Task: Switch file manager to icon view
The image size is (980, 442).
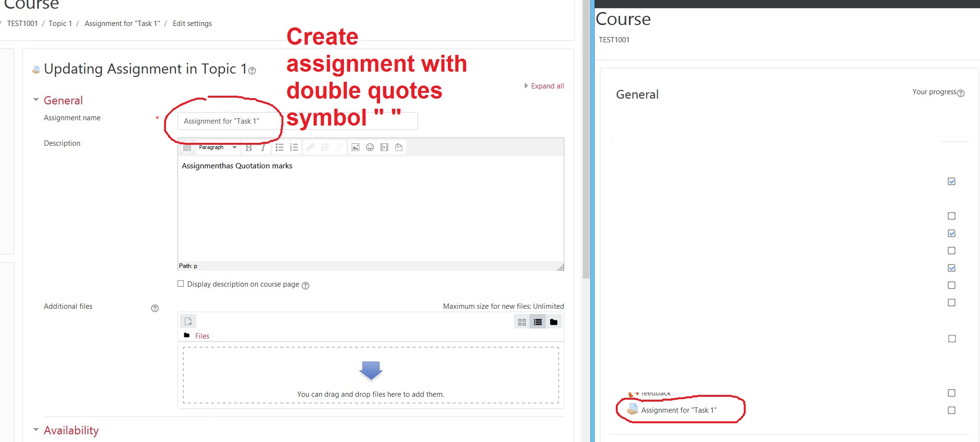Action: (522, 322)
